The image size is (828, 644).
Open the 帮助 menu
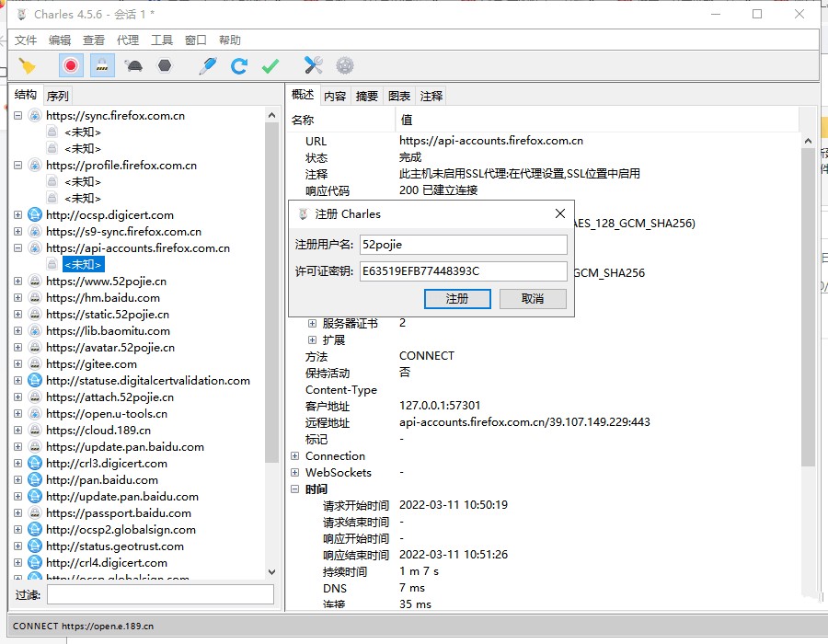coord(230,40)
